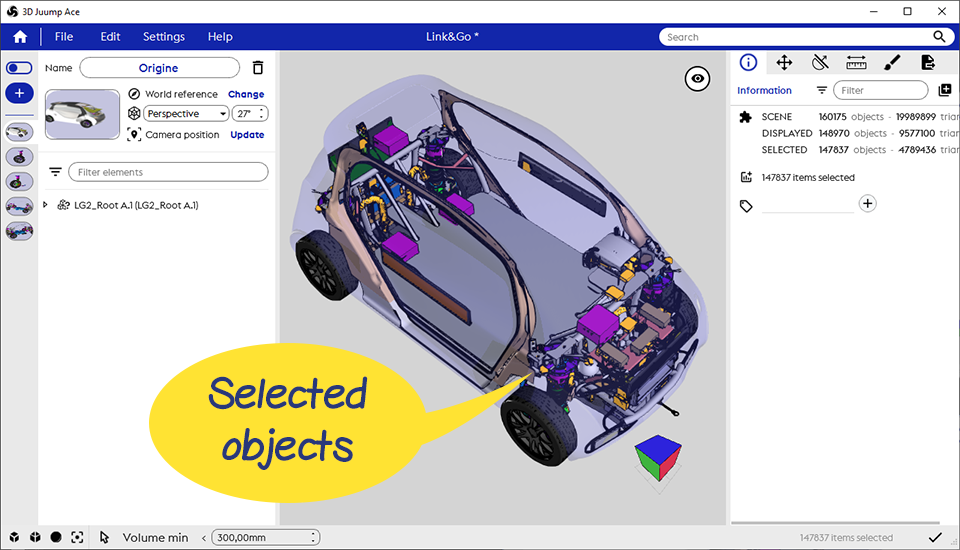This screenshot has width=960, height=550.
Task: Select the fourth chassis viewpoint thumbnail
Action: tap(19, 206)
